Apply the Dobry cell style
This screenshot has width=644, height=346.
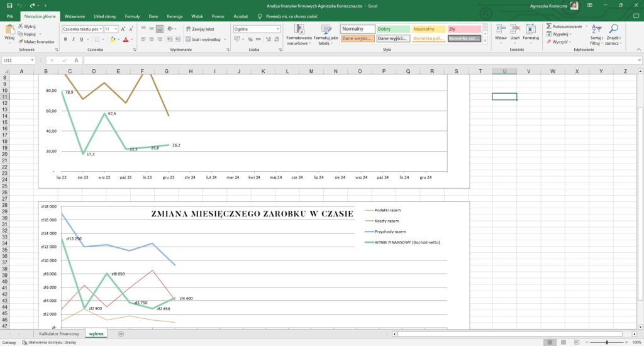(x=392, y=29)
